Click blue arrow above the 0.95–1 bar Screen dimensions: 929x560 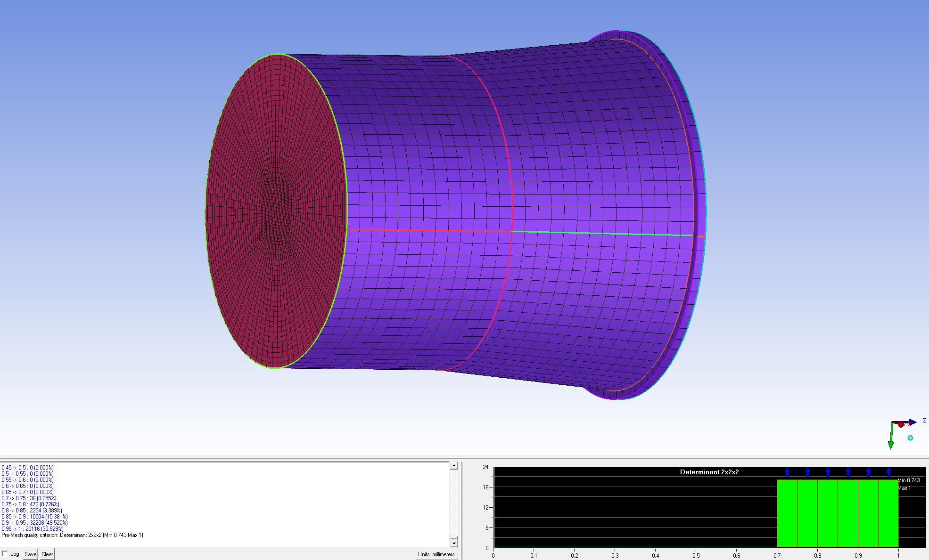[888, 471]
